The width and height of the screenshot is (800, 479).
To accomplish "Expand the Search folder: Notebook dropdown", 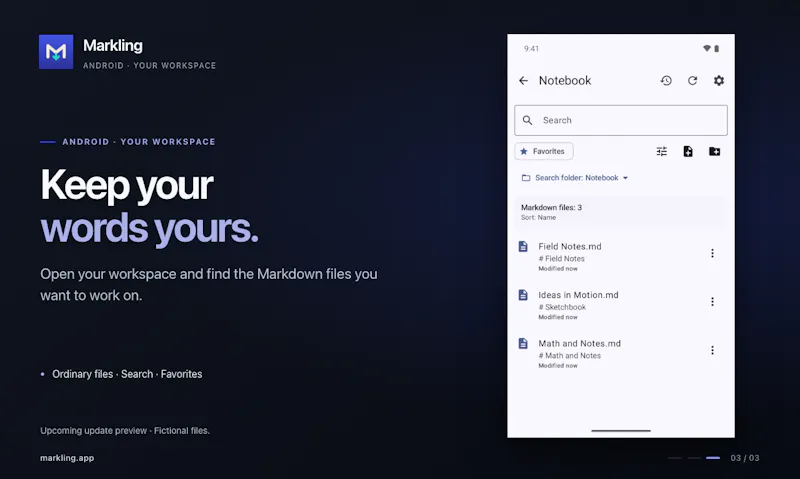I will click(575, 178).
